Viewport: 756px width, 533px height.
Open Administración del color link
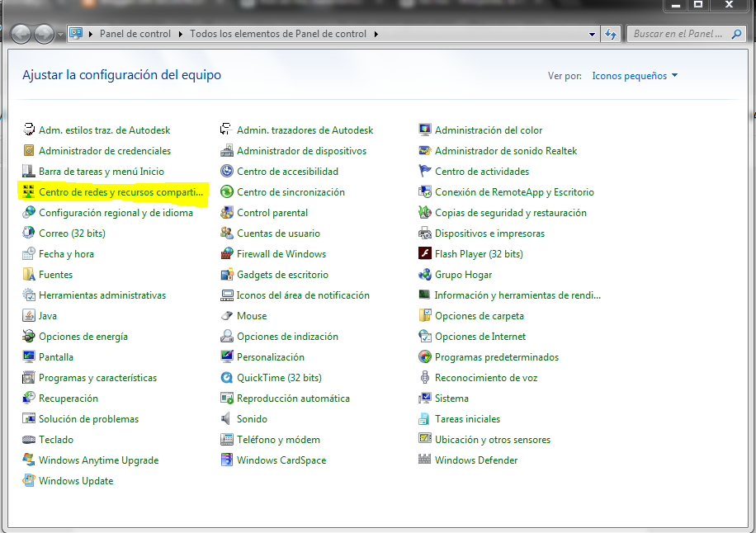tap(489, 130)
